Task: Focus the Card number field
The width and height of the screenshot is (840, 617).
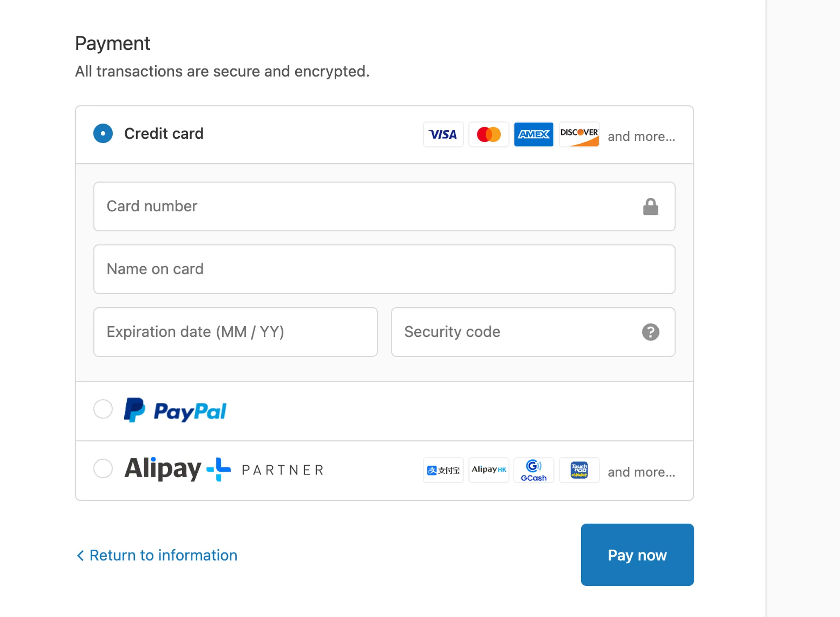Action: (369, 206)
